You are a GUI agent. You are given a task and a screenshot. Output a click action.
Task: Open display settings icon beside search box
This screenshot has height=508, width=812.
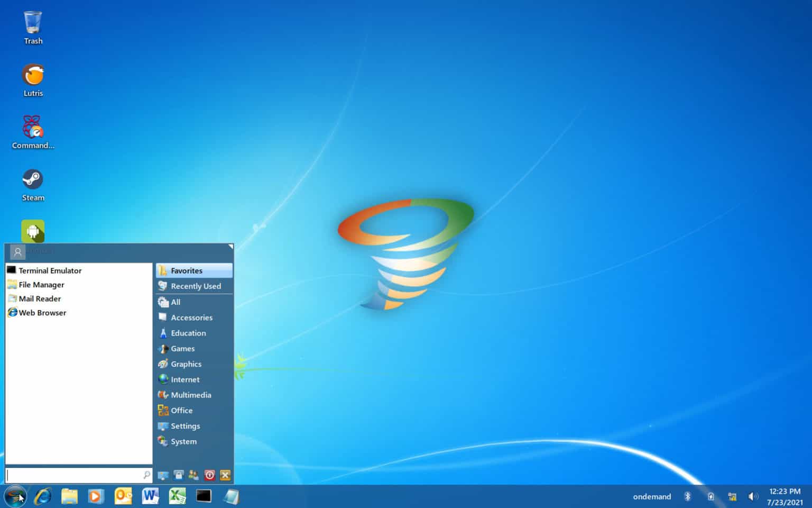(x=163, y=475)
